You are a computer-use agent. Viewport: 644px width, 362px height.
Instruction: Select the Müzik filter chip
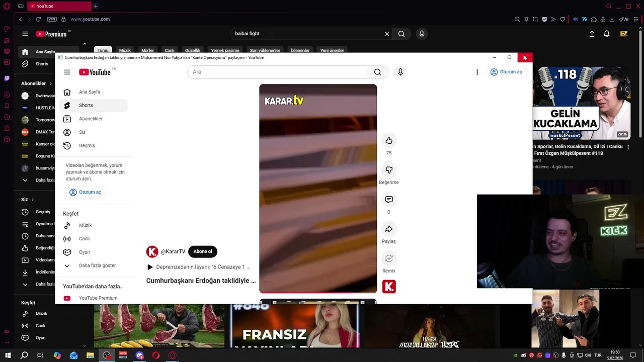[125, 50]
